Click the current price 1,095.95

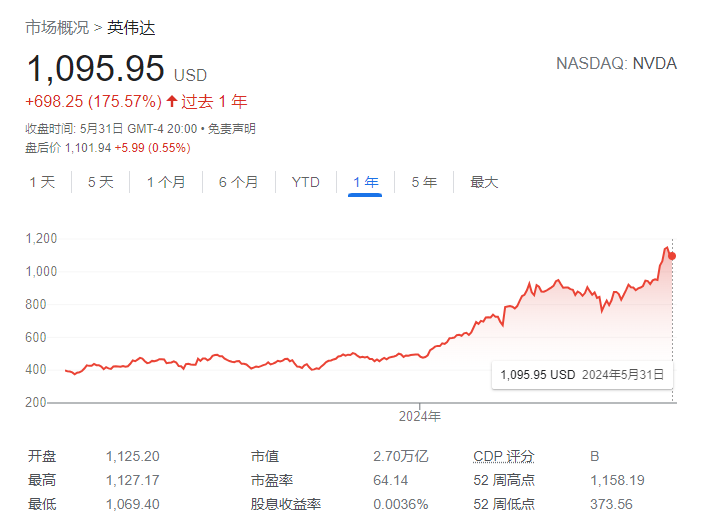95,68
